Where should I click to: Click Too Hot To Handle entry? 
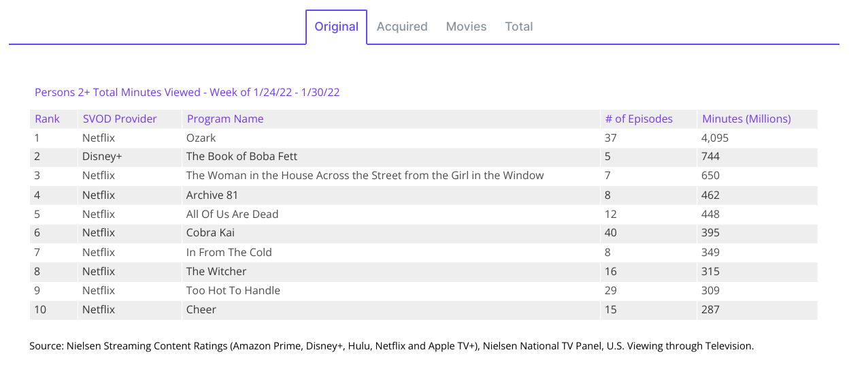coord(233,290)
